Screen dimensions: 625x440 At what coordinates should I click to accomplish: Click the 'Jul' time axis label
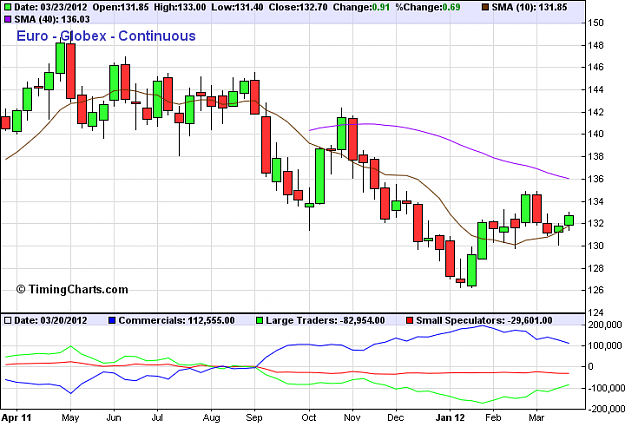point(157,418)
